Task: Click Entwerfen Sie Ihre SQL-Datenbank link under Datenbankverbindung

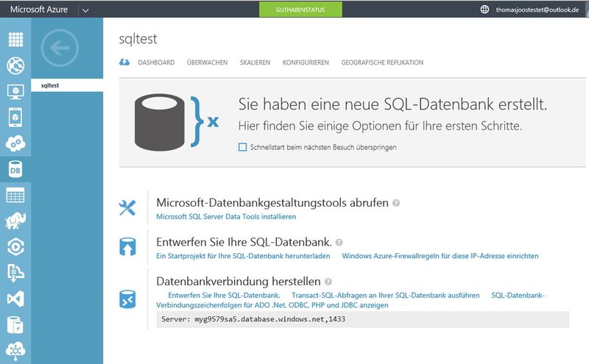Action: tap(224, 296)
